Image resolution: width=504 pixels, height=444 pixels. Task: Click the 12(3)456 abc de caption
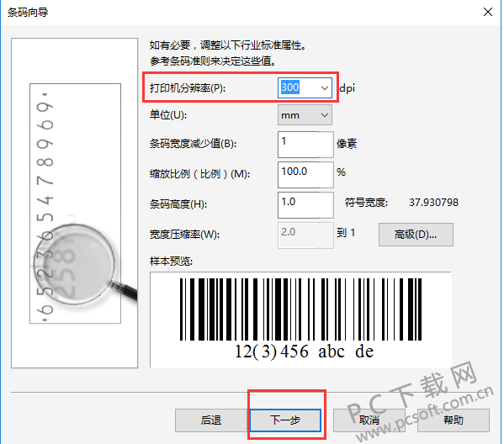tap(304, 351)
